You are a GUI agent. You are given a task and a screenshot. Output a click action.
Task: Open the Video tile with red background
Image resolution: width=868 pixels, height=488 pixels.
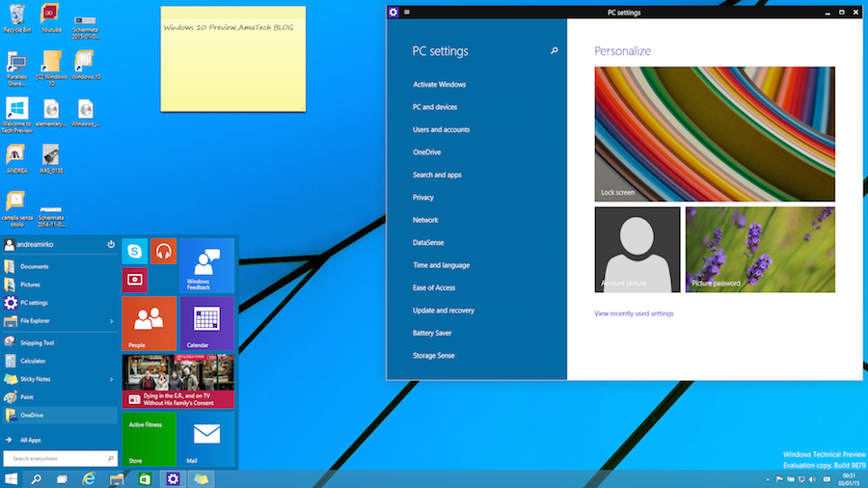pyautogui.click(x=134, y=280)
